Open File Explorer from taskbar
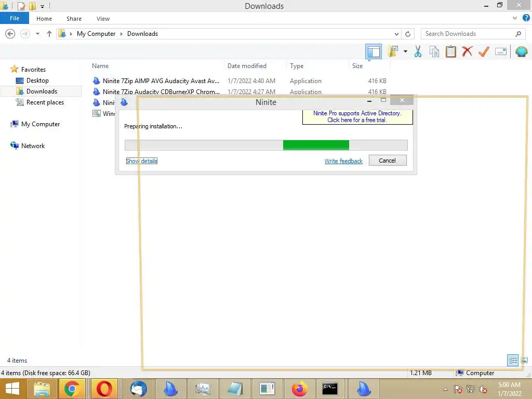The width and height of the screenshot is (532, 399). 42,389
